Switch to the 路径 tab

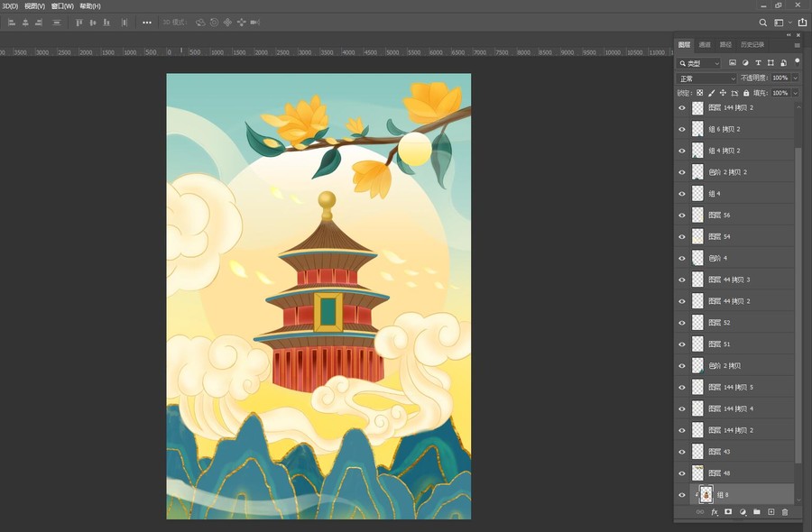(x=726, y=45)
